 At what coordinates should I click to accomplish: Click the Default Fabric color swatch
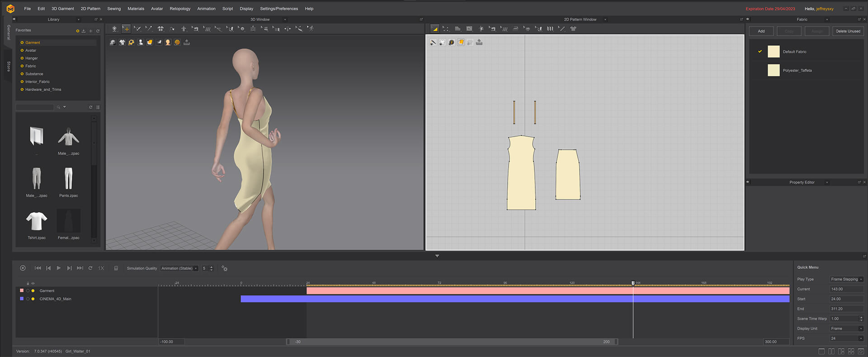pyautogui.click(x=774, y=52)
